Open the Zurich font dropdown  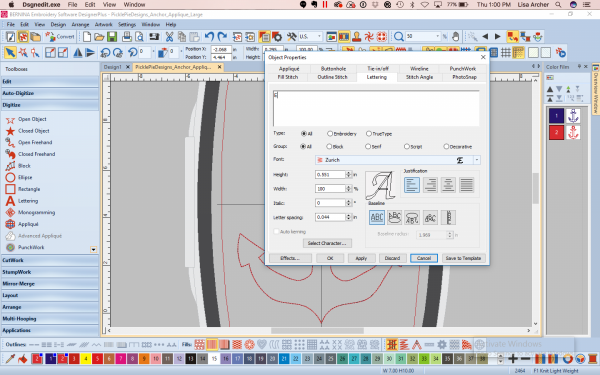pyautogui.click(x=477, y=160)
